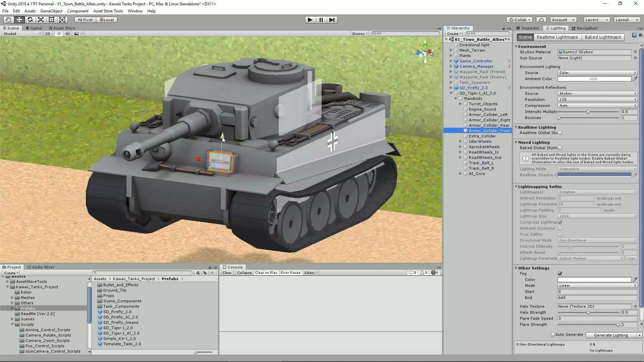Adjust the Halo Strength slider

[x=588, y=313]
